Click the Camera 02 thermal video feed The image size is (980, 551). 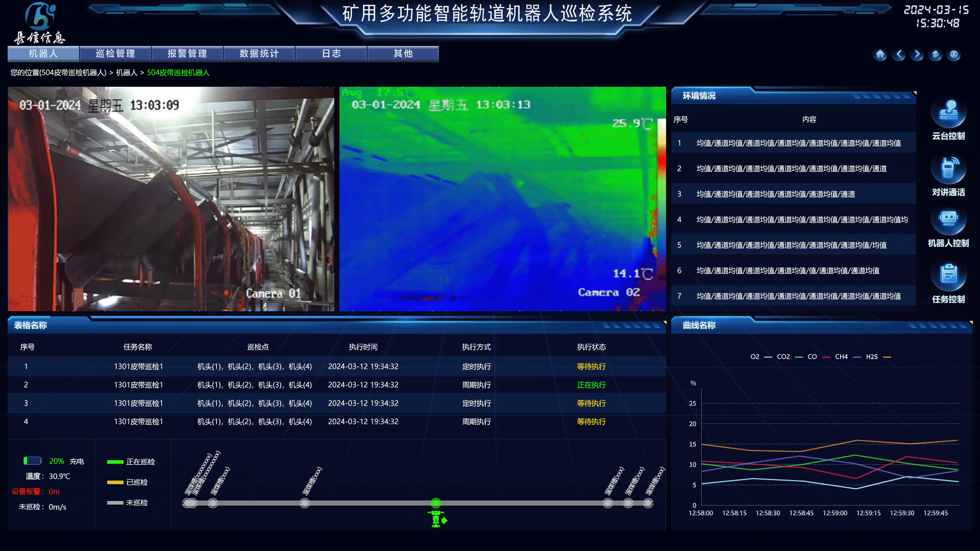coord(502,199)
